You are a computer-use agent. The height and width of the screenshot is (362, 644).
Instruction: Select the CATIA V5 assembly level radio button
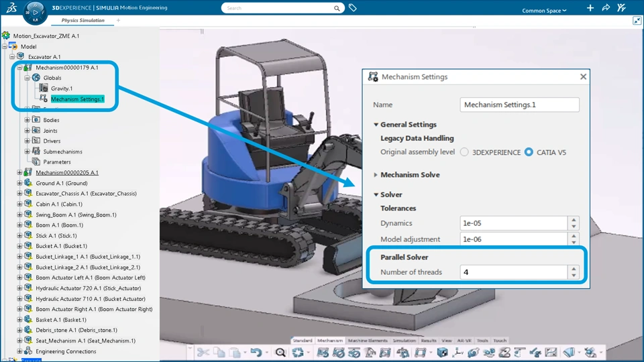point(529,152)
